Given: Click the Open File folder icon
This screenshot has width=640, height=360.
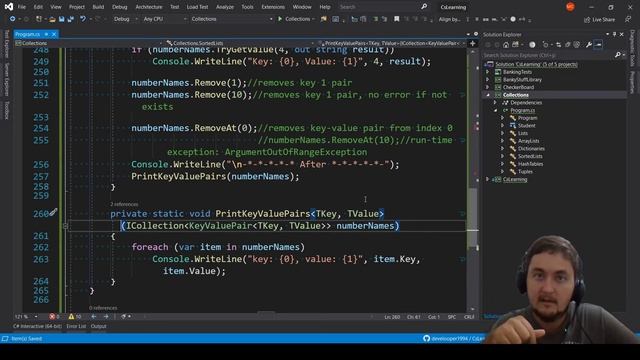Looking at the screenshot, I should [x=52, y=19].
